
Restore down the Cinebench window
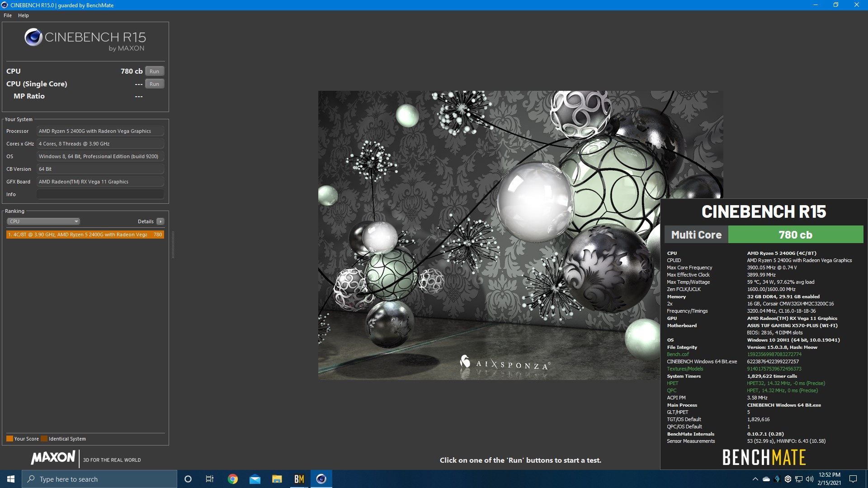pos(836,5)
